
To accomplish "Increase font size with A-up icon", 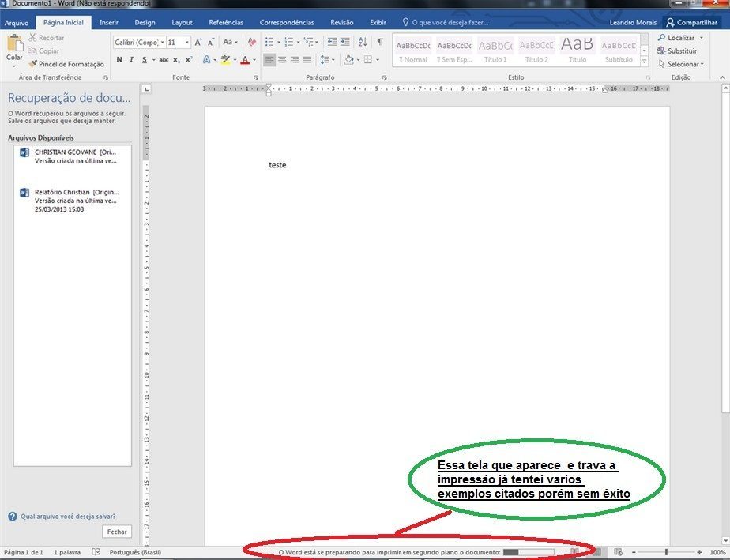I will (198, 43).
